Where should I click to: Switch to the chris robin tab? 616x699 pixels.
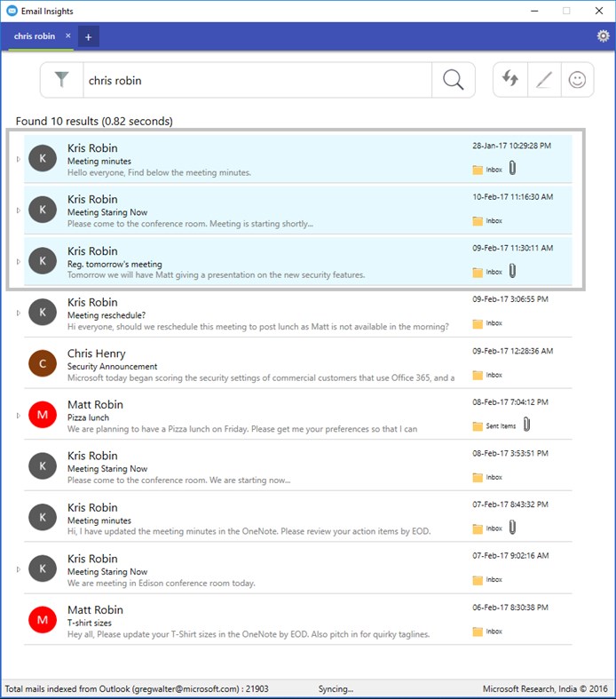(x=35, y=36)
